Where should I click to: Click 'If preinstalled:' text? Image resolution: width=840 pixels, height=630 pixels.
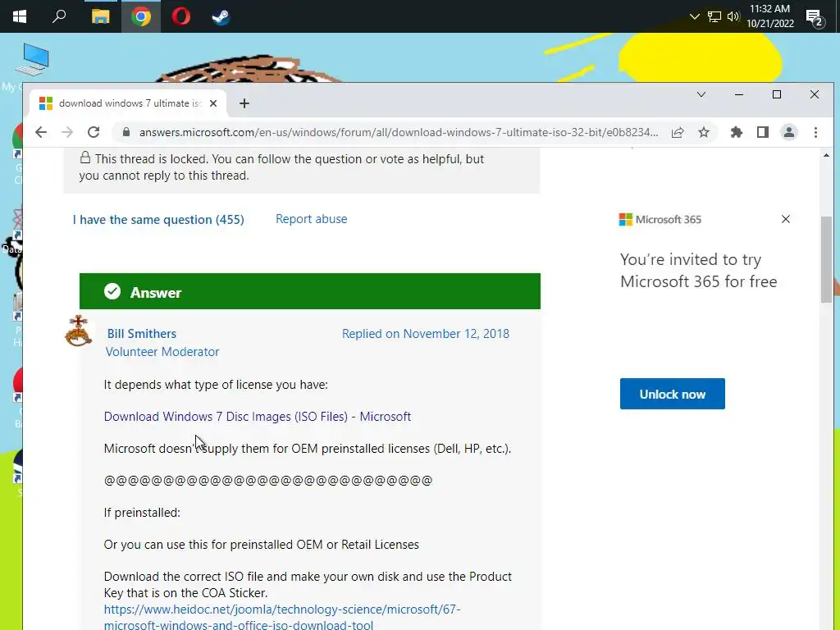[x=142, y=513]
